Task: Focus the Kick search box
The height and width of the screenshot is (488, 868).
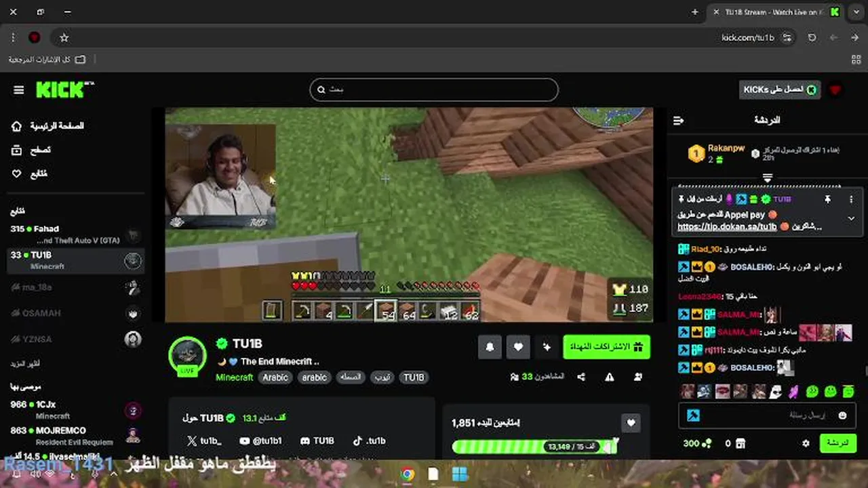Action: [x=434, y=89]
